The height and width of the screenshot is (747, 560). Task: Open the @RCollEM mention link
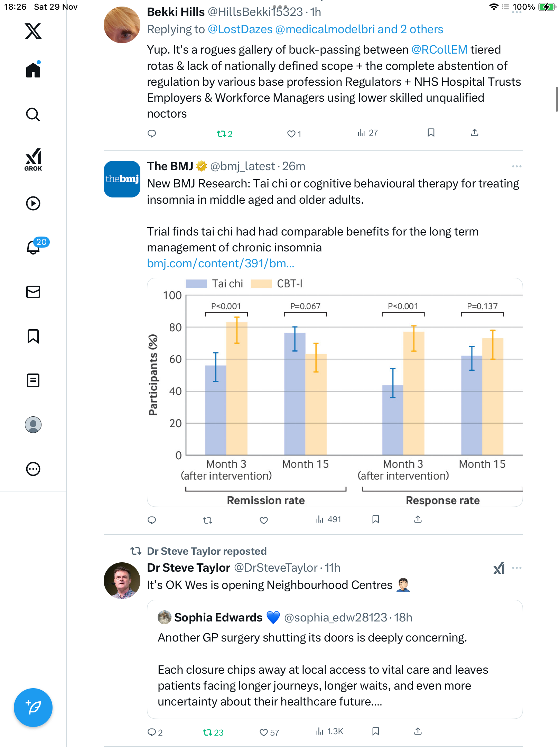[x=439, y=50]
